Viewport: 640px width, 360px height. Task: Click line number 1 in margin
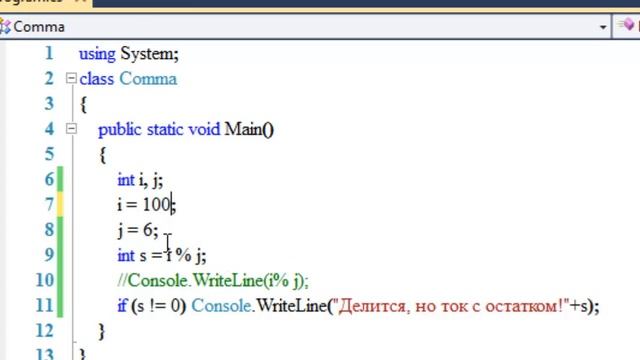[49, 53]
